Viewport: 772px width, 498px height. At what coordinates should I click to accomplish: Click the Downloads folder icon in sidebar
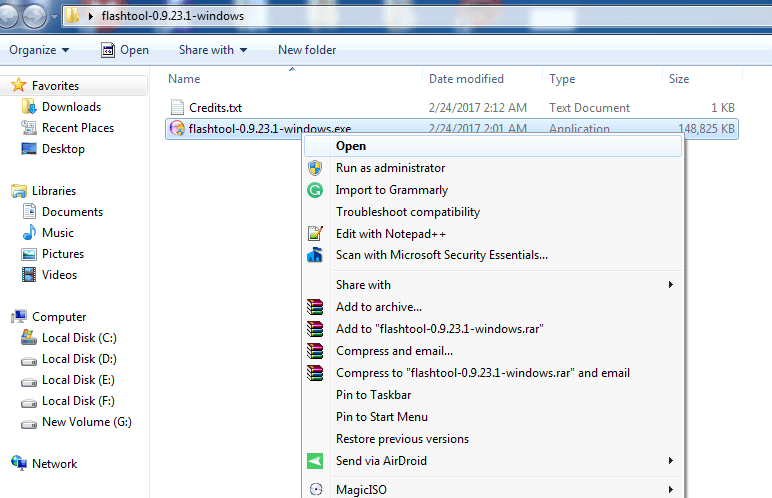click(29, 106)
